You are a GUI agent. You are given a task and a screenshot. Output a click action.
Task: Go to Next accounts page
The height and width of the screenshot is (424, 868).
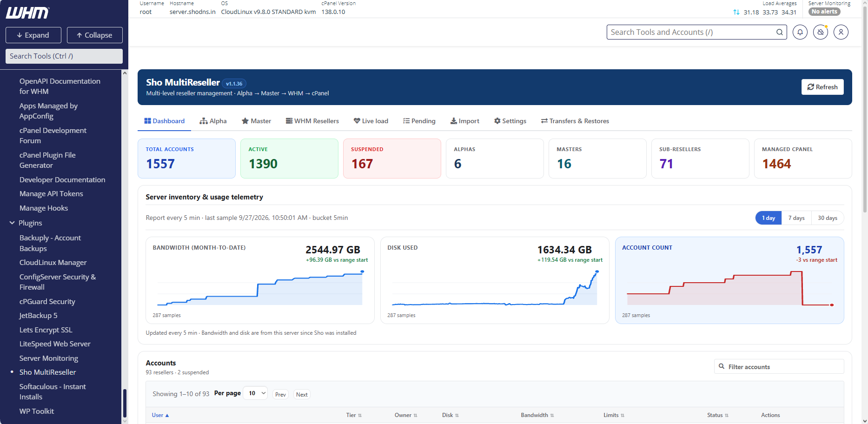click(302, 394)
